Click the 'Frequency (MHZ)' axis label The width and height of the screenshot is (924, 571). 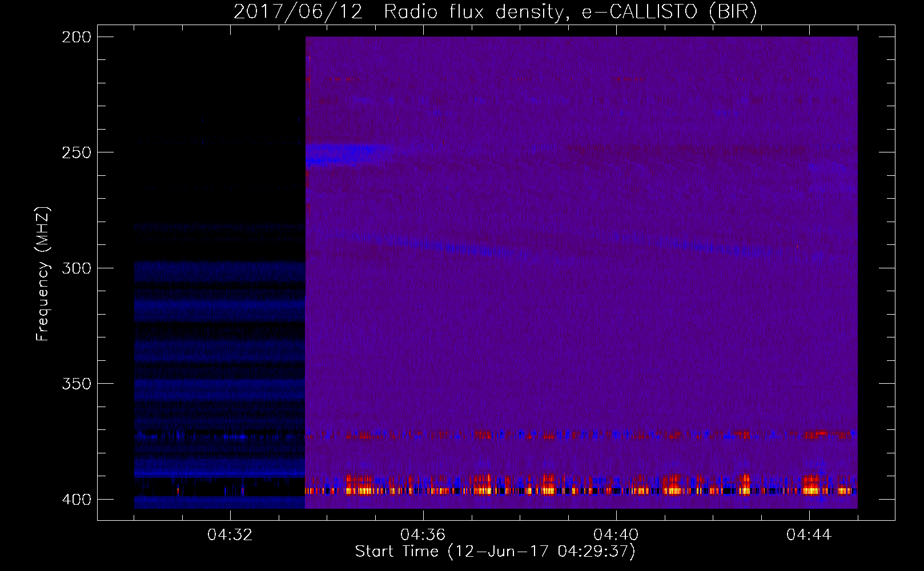43,274
